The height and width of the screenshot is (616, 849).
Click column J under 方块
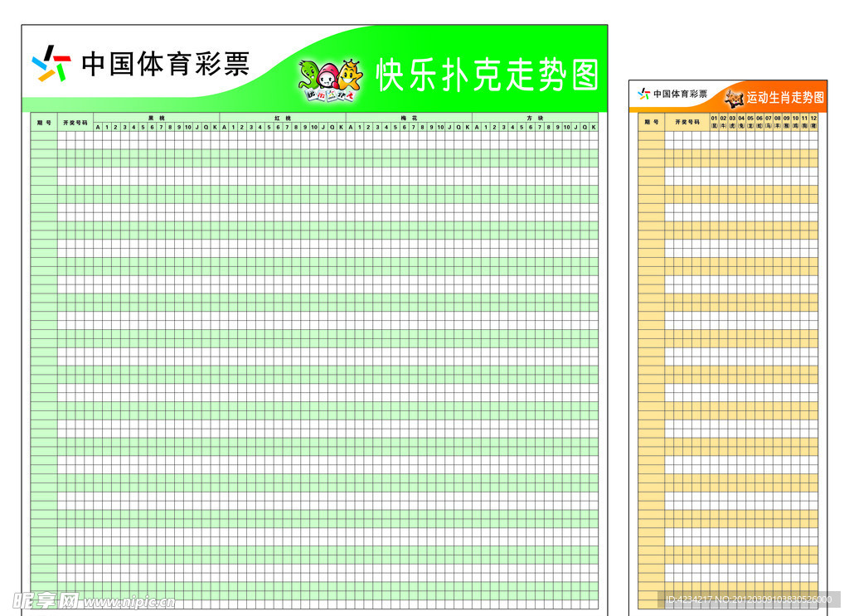(x=575, y=127)
